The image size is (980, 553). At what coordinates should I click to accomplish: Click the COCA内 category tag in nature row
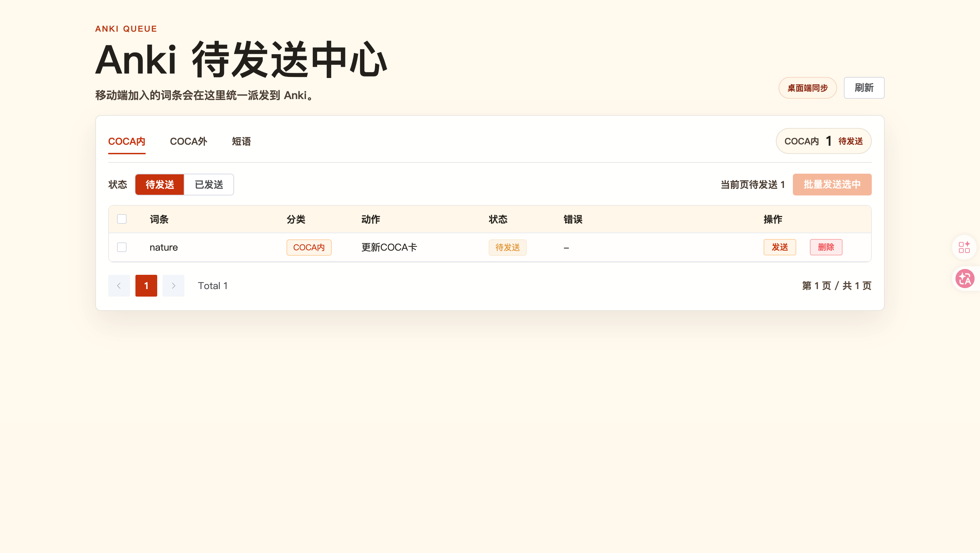(309, 247)
